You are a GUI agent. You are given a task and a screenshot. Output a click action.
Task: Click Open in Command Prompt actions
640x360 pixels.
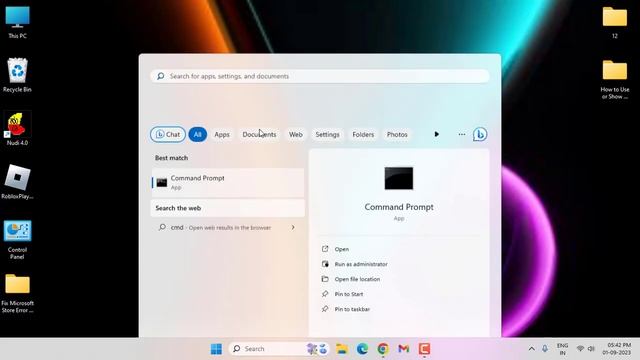[x=342, y=249]
